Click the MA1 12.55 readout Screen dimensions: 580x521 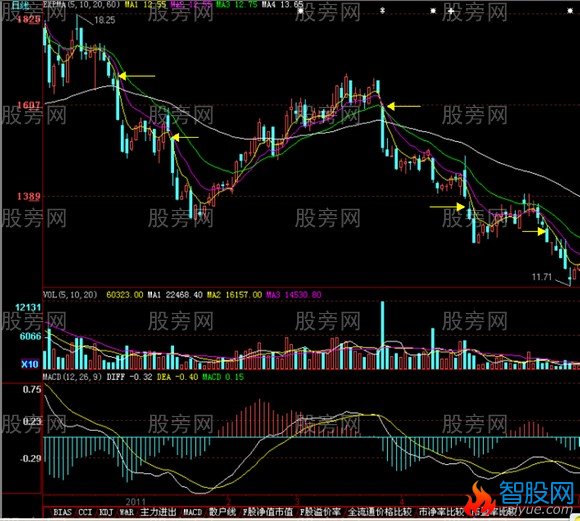pyautogui.click(x=145, y=5)
